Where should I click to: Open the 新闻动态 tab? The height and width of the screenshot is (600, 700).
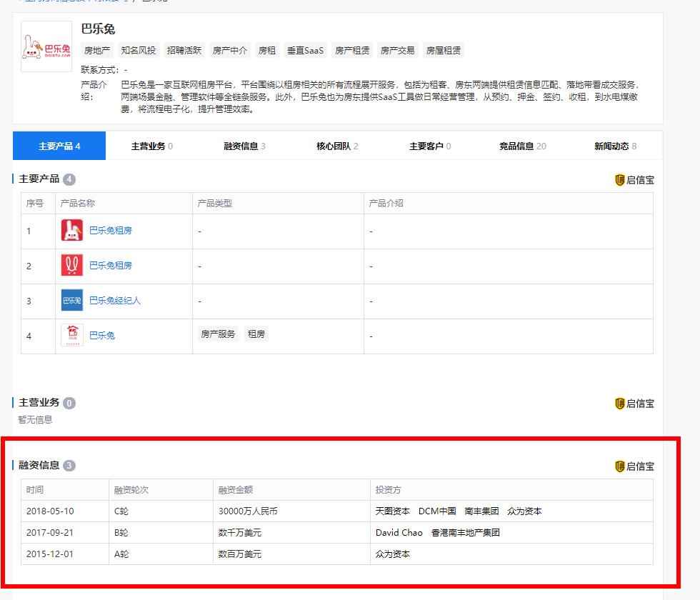tap(615, 146)
